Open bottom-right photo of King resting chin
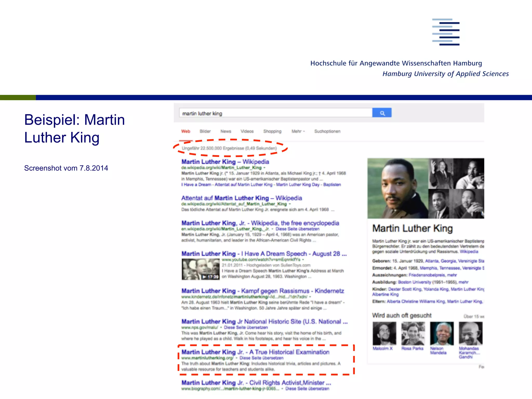The image size is (532, 399). click(x=467, y=204)
